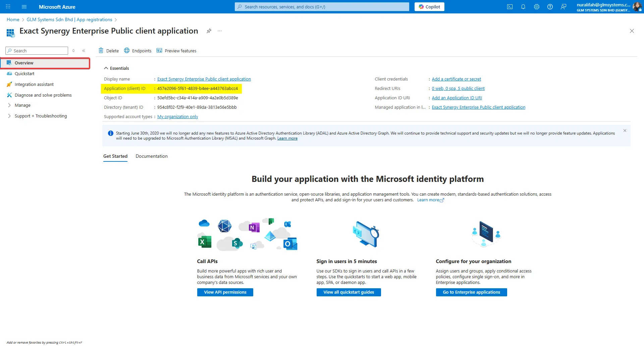Collapse the left navigation menu

coord(84,51)
